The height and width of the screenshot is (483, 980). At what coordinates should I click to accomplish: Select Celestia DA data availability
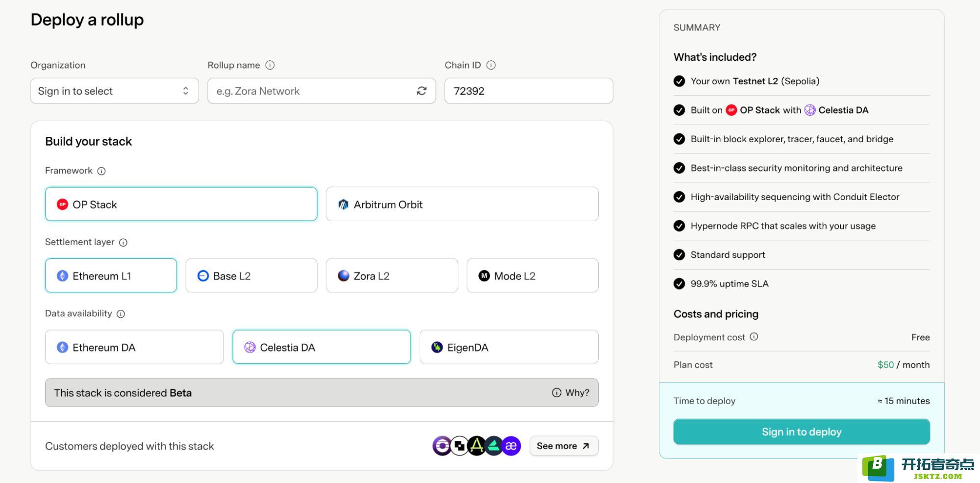coord(322,347)
